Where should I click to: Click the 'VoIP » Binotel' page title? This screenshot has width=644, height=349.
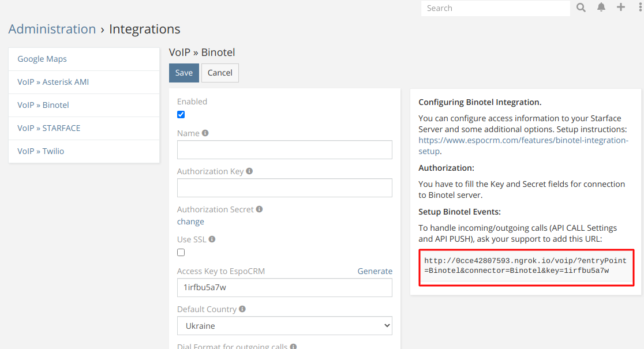[202, 52]
